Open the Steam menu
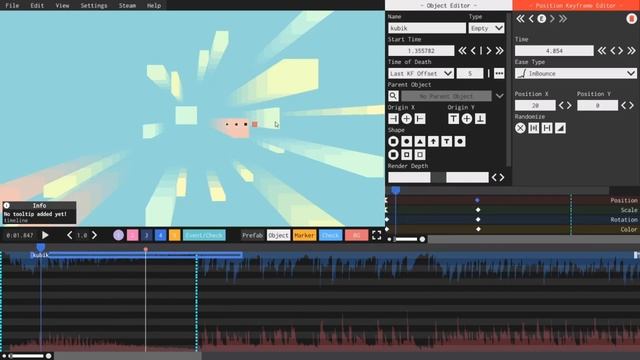 point(127,5)
